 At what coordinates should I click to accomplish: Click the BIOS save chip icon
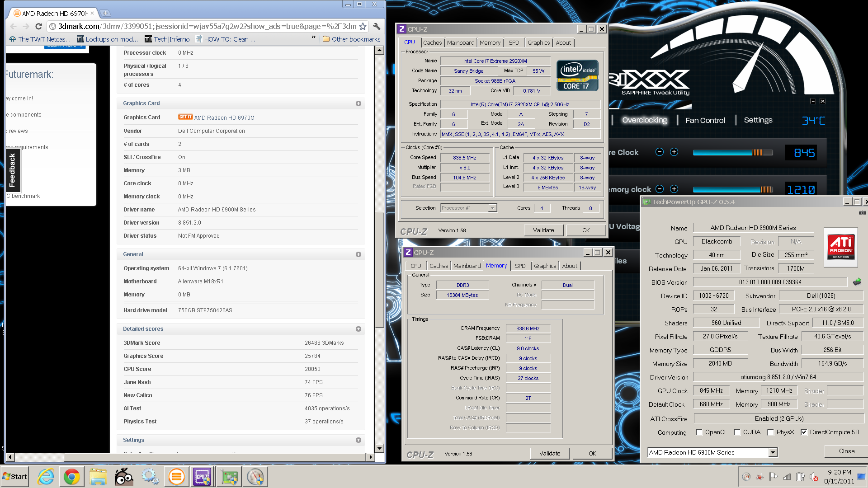pos(857,282)
